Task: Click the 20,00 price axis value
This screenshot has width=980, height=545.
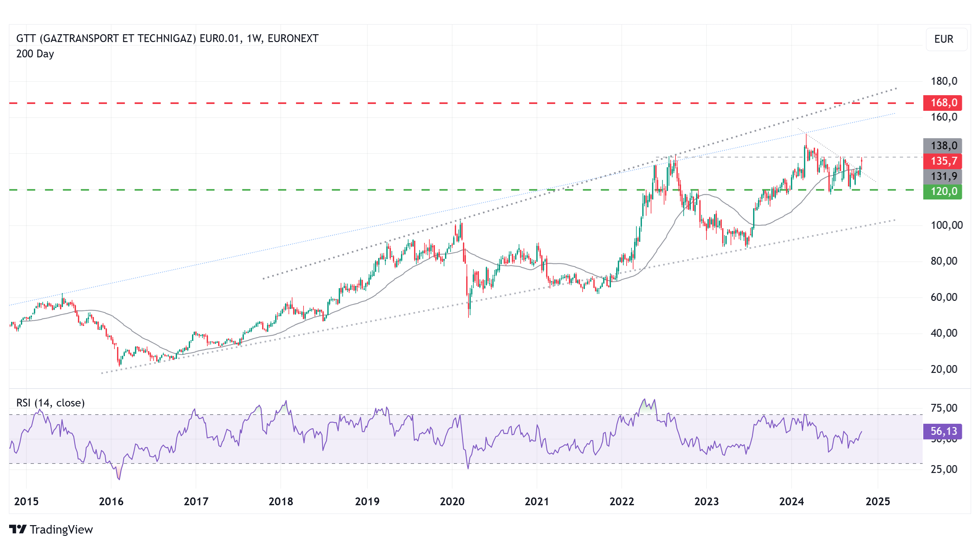Action: [943, 369]
